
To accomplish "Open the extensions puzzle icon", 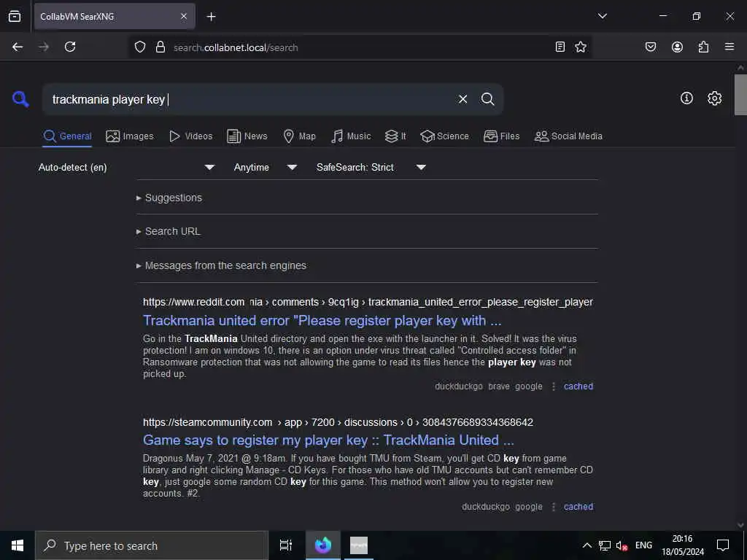I will point(703,47).
